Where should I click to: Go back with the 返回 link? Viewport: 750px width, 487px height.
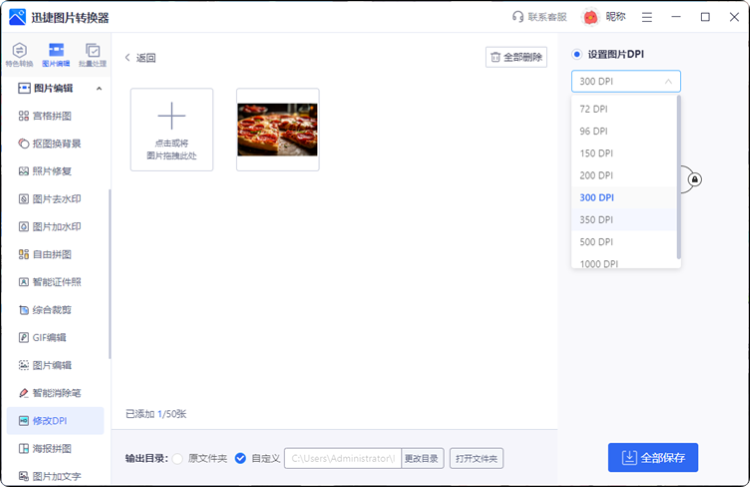(140, 58)
